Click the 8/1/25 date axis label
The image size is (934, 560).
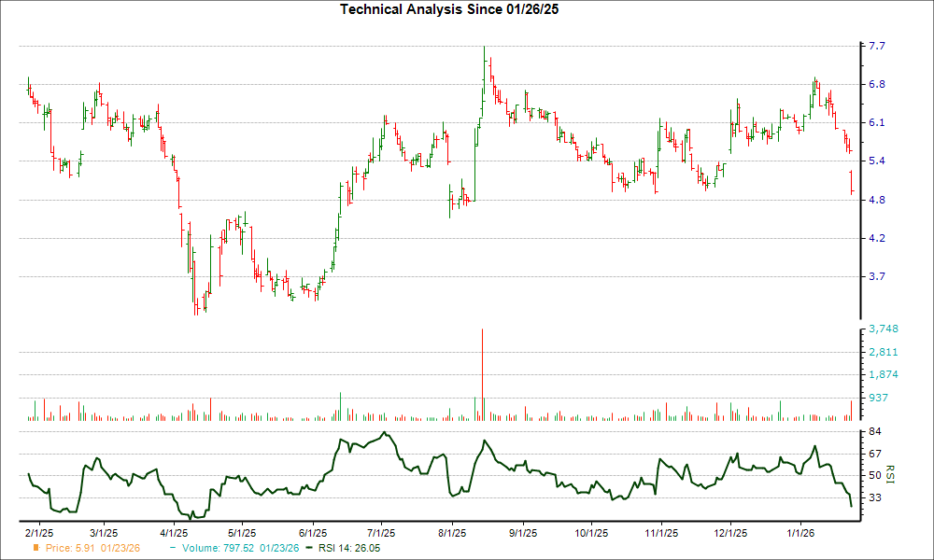click(451, 525)
